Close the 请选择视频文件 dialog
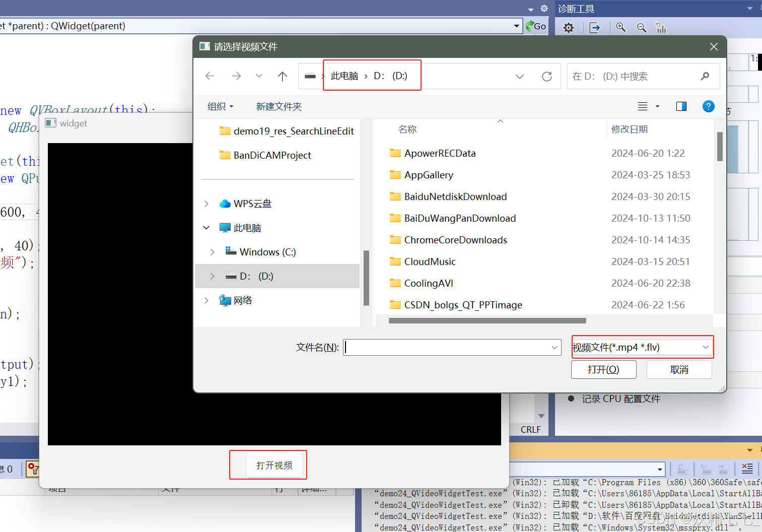Screen dimensions: 762x532 point(714,46)
